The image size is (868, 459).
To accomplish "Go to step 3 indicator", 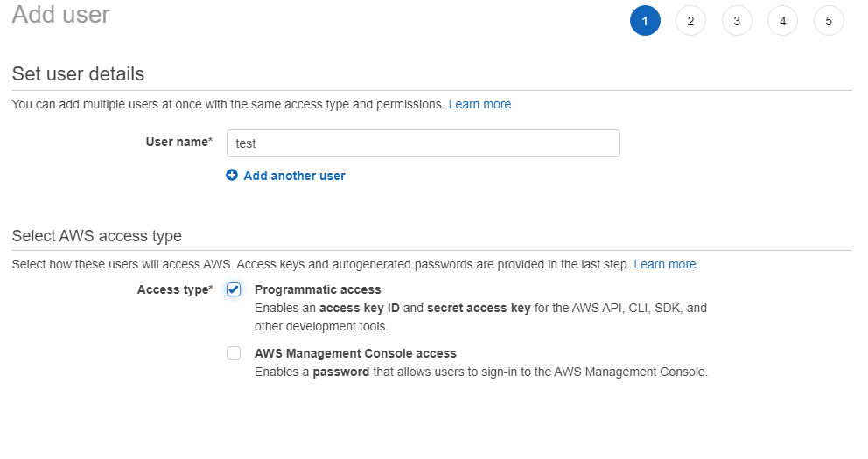I will coord(737,21).
